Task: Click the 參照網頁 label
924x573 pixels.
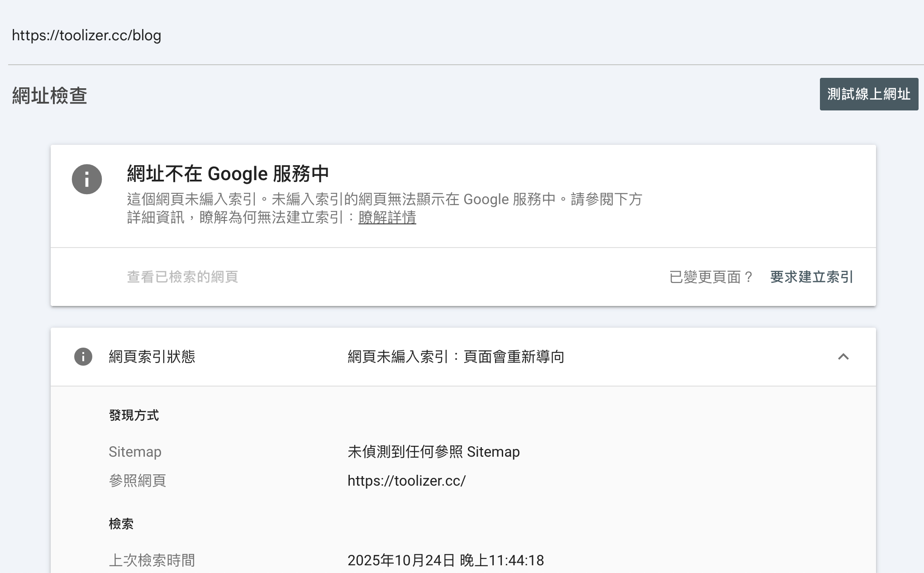Action: point(138,481)
